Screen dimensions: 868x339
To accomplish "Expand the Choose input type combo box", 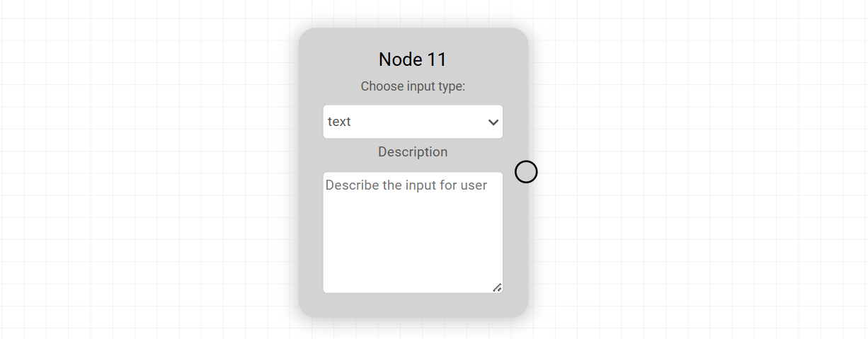I will pos(413,122).
